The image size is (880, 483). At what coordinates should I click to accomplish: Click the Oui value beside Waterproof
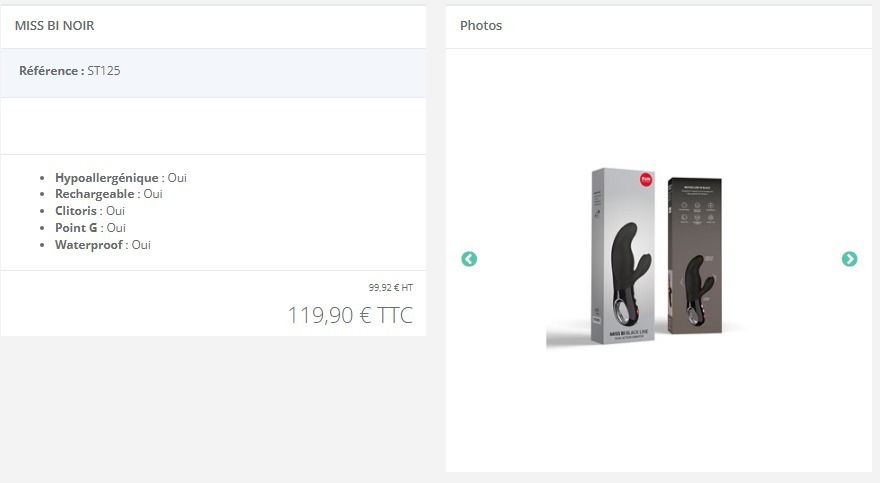tap(141, 245)
